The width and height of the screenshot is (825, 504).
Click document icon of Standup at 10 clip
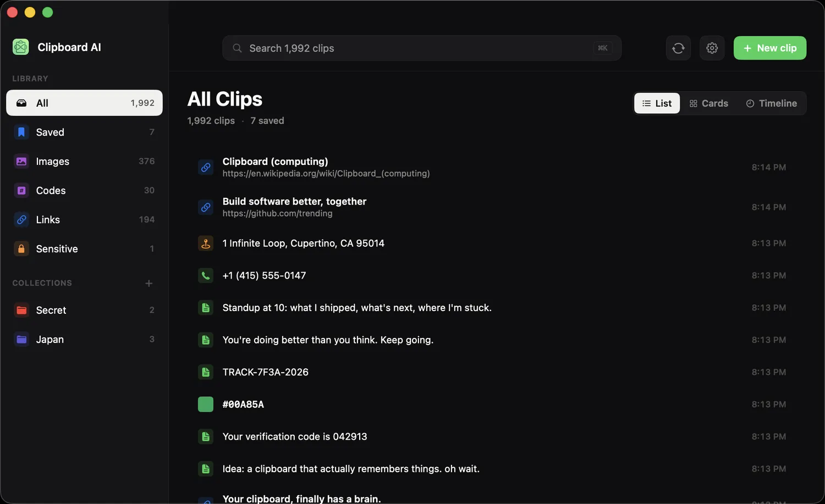coord(206,308)
